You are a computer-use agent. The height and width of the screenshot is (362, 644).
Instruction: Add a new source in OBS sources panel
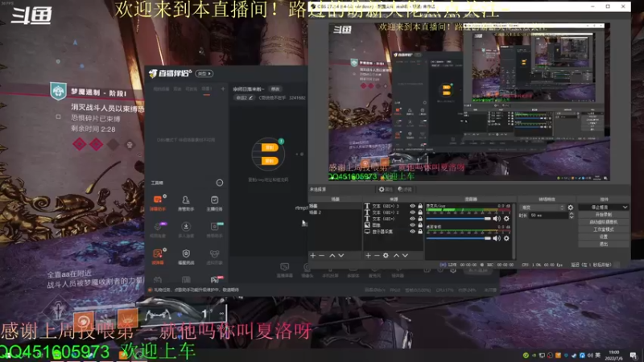click(368, 255)
